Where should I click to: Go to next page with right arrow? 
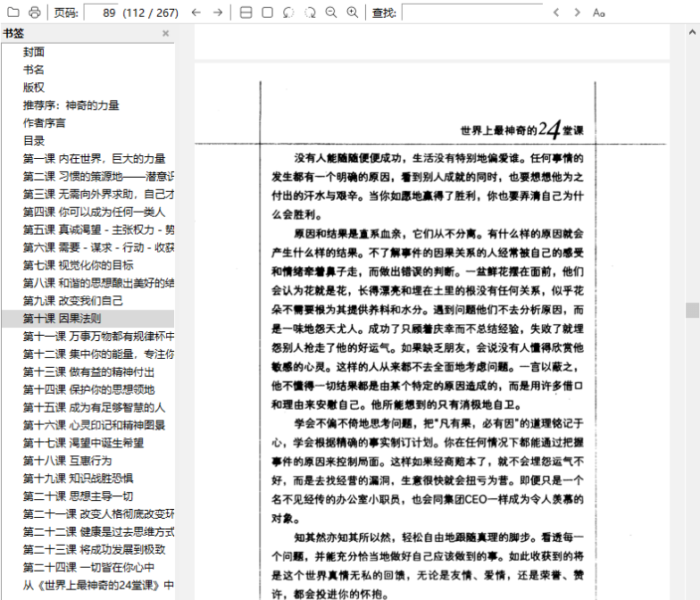(218, 12)
